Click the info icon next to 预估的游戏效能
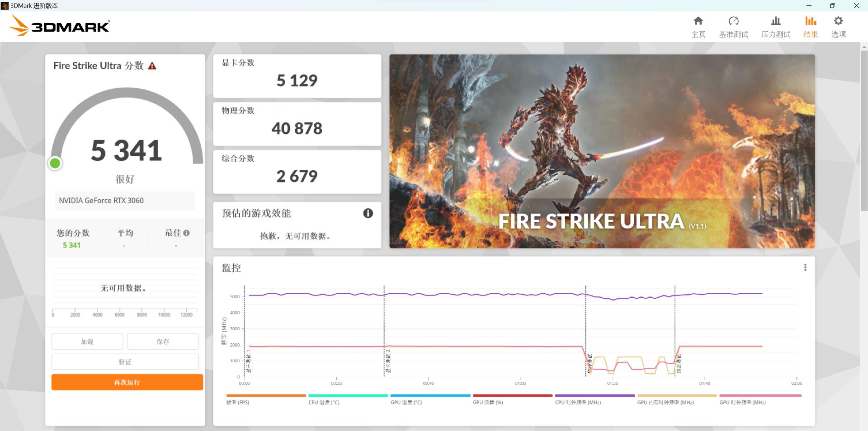 coord(368,213)
